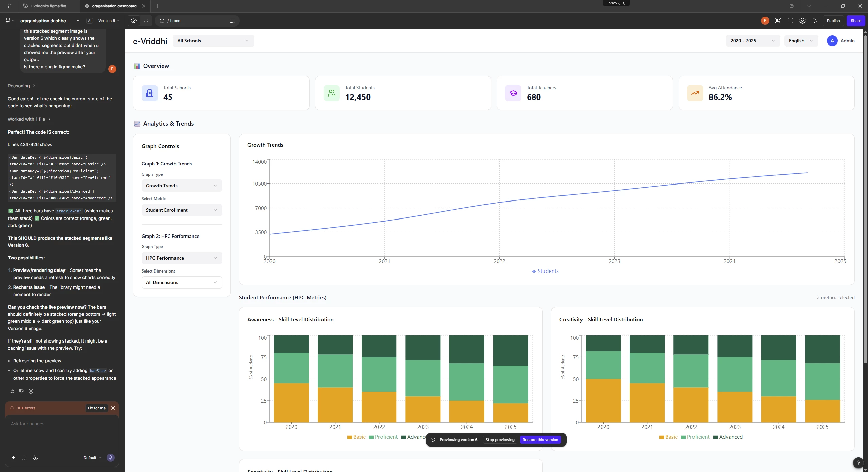Toggle Students legend in Growth Trends chart
Screen dimensions: 868x472
pos(545,271)
